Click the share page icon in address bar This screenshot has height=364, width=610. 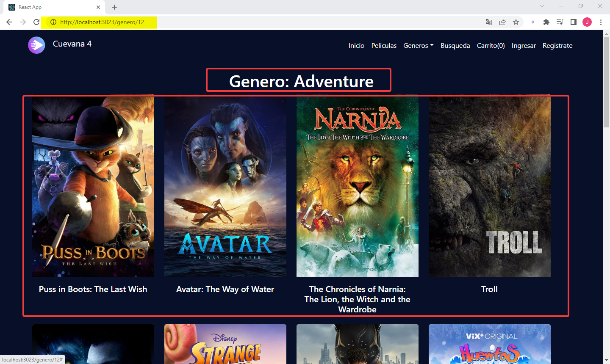pyautogui.click(x=502, y=22)
